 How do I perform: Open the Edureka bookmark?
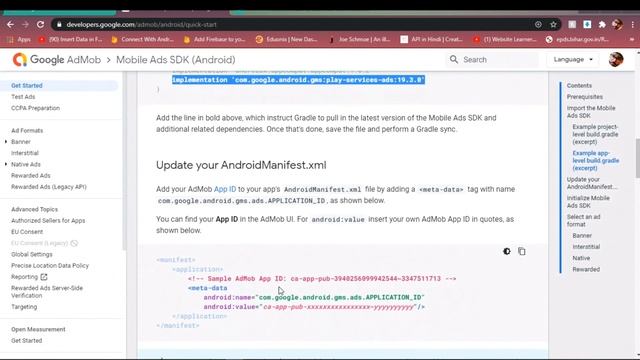coord(287,40)
